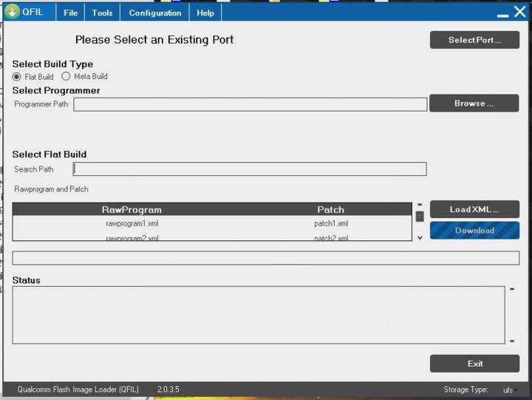
Task: Click the Search Path input field
Action: 250,169
